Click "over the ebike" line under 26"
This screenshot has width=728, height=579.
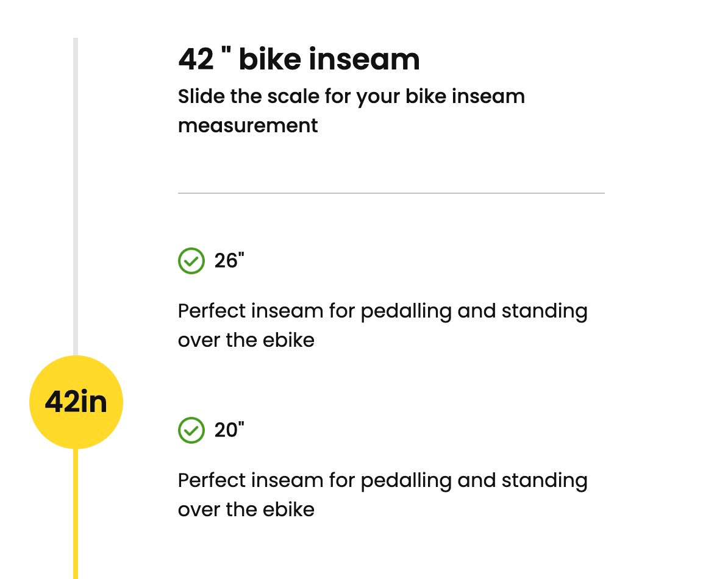pyautogui.click(x=246, y=340)
